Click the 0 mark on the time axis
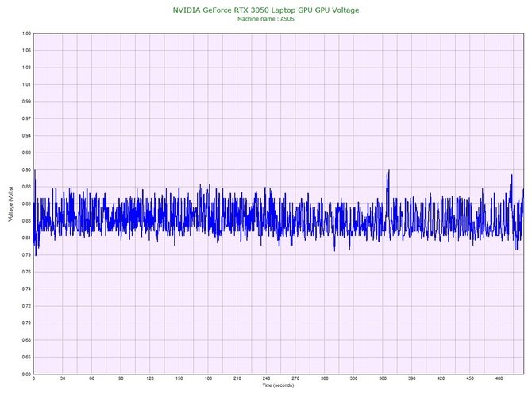Screen dimensions: 532x399 (x=33, y=379)
